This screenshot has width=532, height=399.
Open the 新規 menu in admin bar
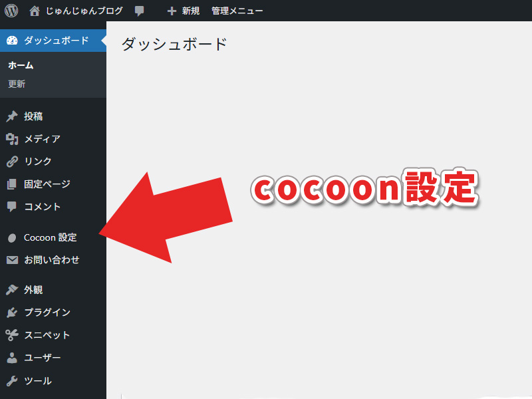[x=191, y=11]
